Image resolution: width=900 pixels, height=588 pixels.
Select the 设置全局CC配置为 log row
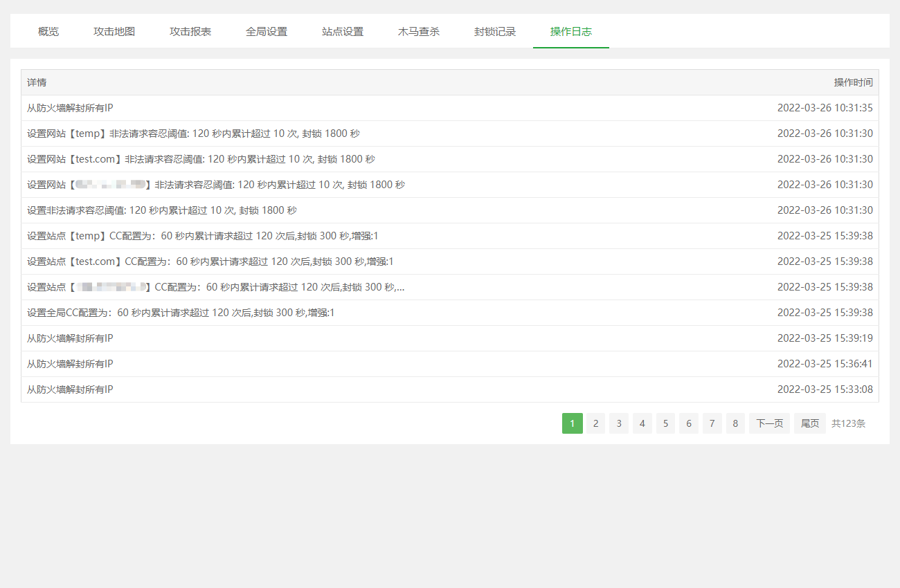181,313
